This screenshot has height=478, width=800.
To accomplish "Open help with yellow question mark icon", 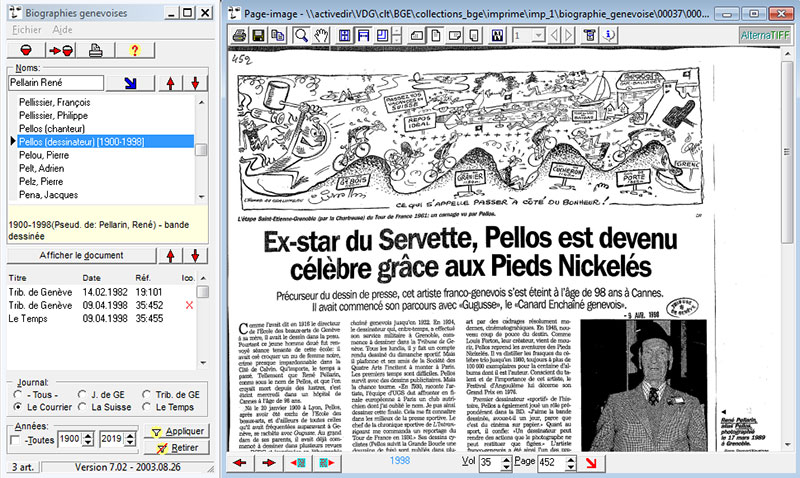I will 134,50.
